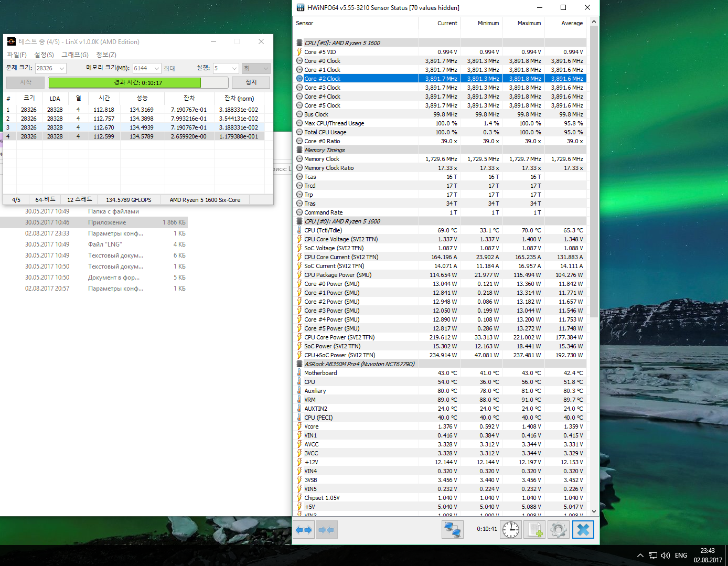Show hidden tray icons chevron
This screenshot has height=566, width=728.
pyautogui.click(x=640, y=556)
